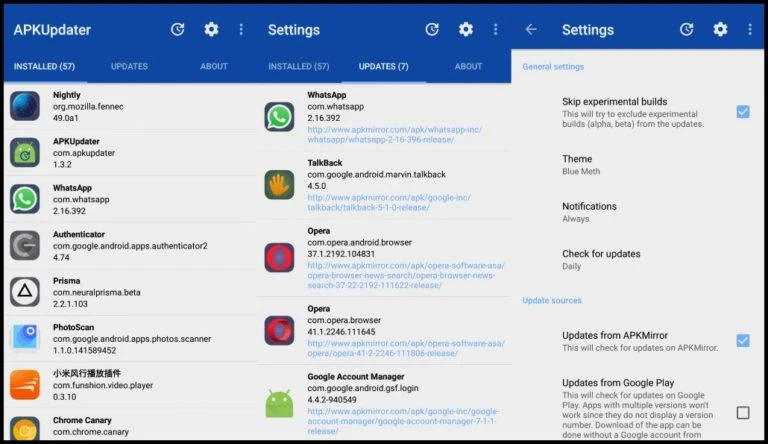The height and width of the screenshot is (444, 768).
Task: Tap WhatsApp icon in updates list
Action: tap(279, 117)
